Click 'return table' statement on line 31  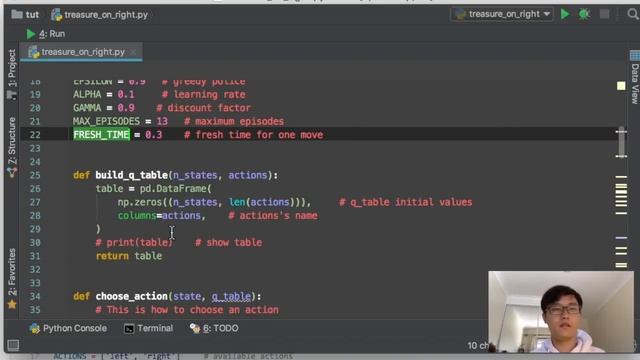(129, 256)
